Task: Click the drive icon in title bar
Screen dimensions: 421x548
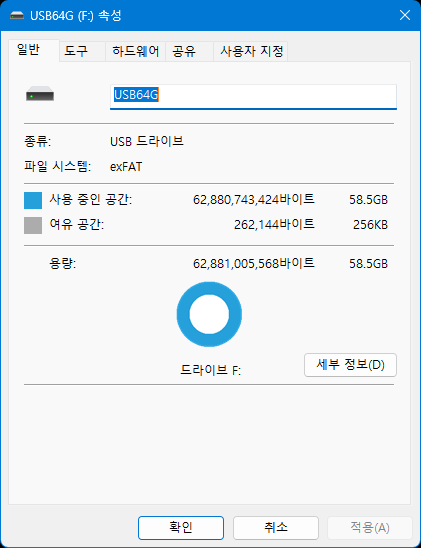Action: (17, 15)
